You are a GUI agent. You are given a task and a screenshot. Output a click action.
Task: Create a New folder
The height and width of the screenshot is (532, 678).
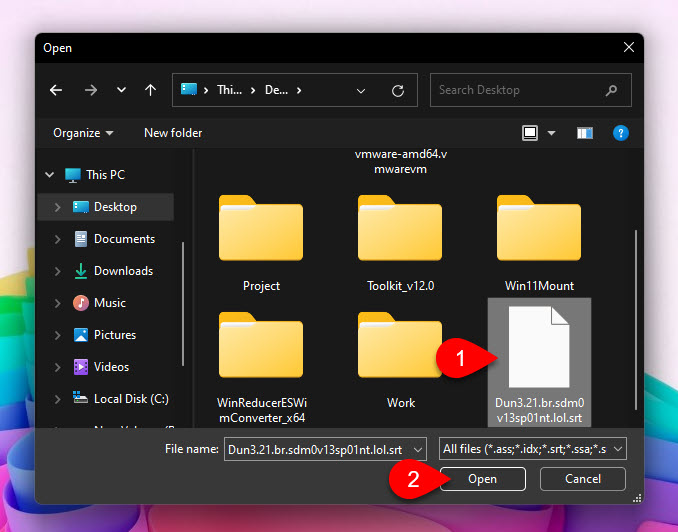pos(173,133)
